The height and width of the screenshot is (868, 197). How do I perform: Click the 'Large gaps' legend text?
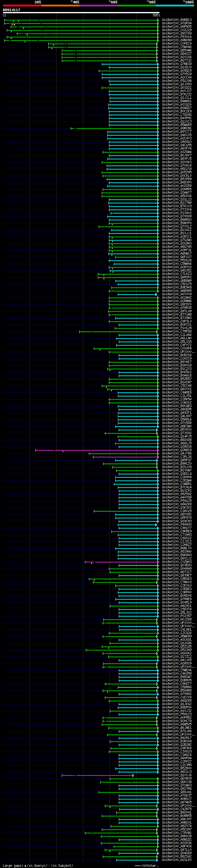click(13, 866)
